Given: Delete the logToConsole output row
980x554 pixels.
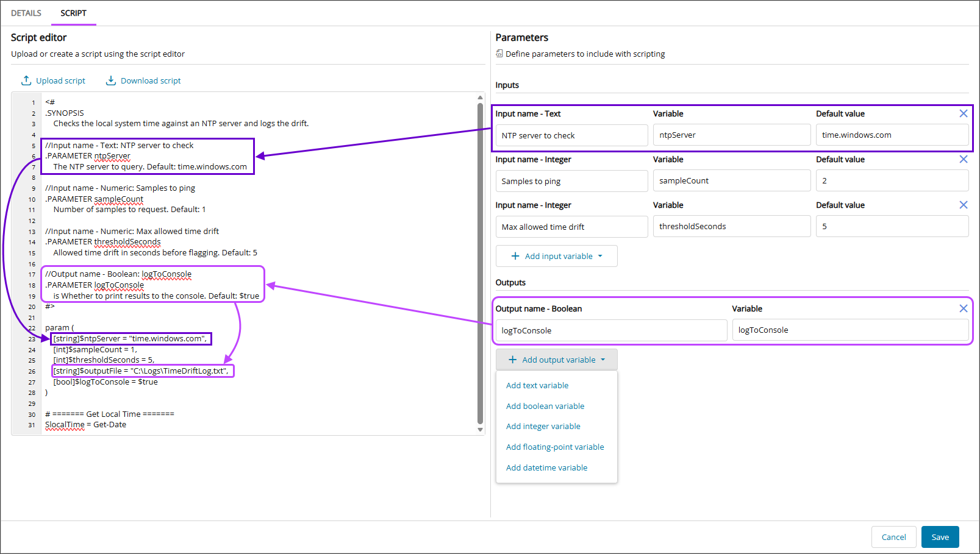Looking at the screenshot, I should [x=963, y=308].
